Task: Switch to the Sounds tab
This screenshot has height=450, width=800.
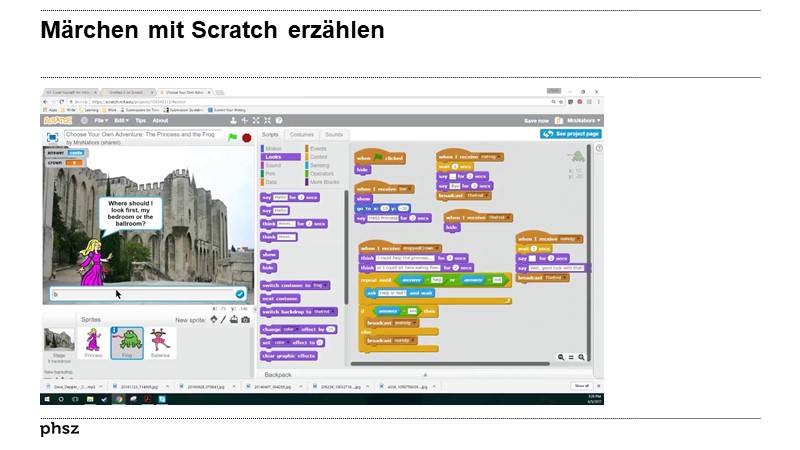Action: pos(334,135)
